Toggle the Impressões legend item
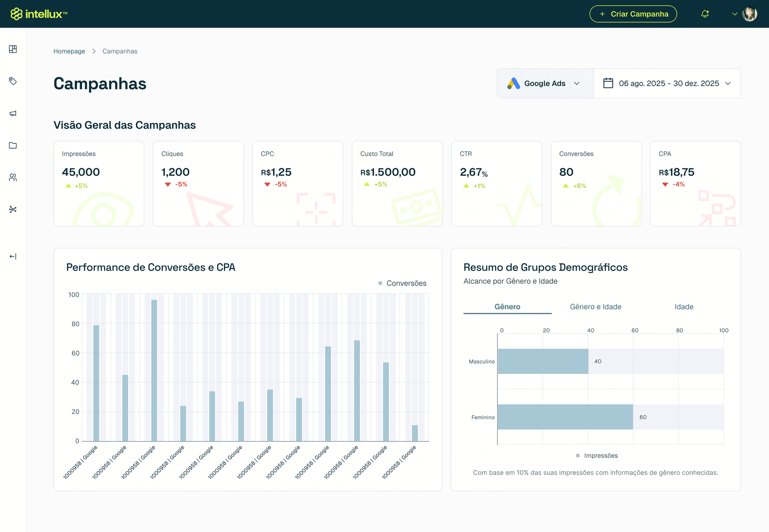 click(x=597, y=455)
